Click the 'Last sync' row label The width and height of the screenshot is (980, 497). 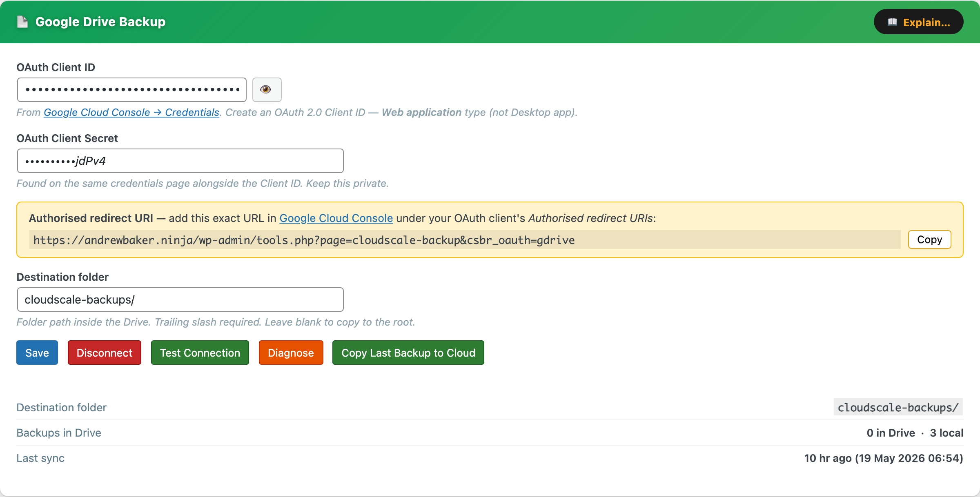40,458
